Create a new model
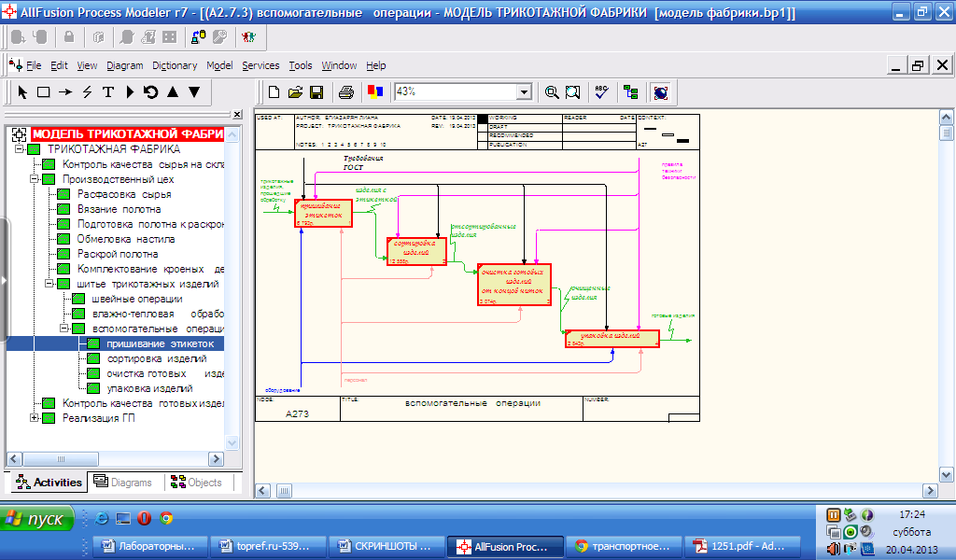Screen dimensions: 956x560 [x=274, y=92]
